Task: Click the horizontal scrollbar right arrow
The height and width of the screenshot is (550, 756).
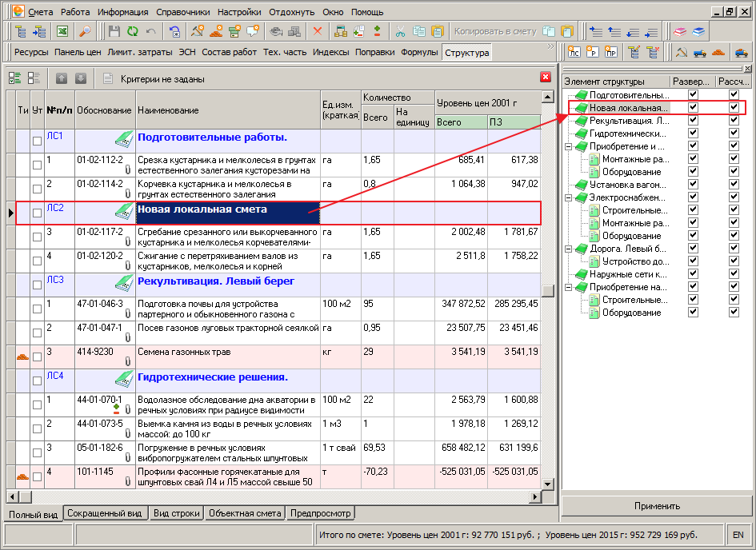Action: 536,496
